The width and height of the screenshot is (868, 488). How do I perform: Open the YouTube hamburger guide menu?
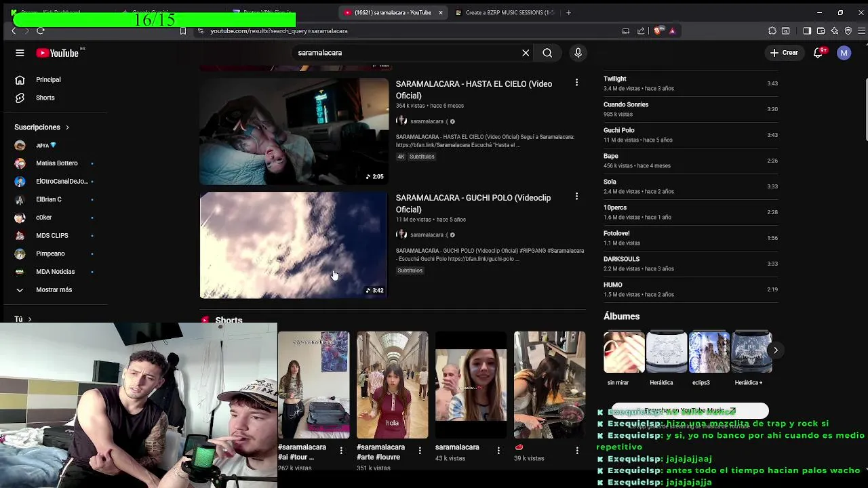point(20,53)
